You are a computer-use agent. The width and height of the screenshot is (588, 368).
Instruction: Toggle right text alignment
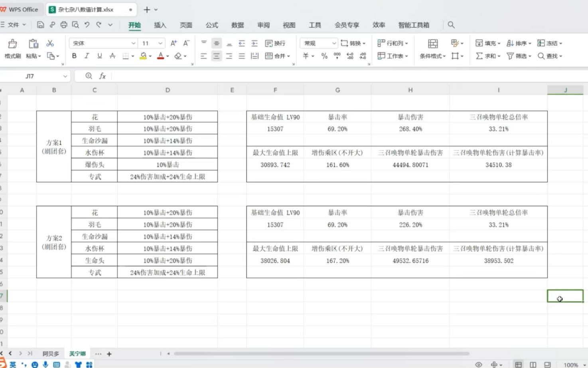[x=229, y=56]
